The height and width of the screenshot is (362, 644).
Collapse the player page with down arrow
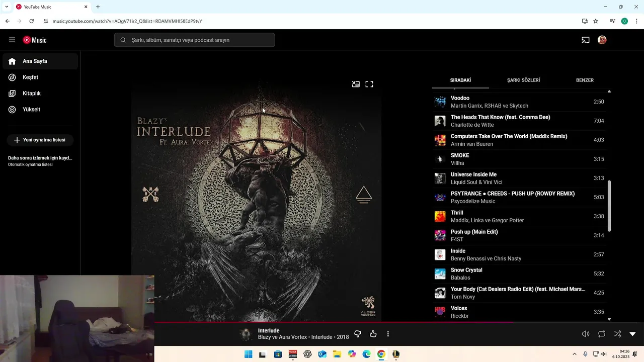(x=633, y=334)
